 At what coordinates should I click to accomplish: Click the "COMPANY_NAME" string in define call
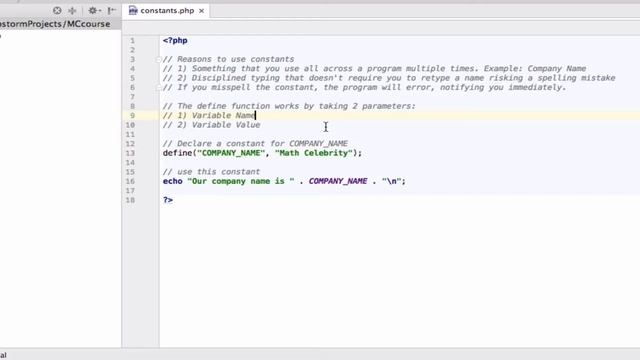coord(231,153)
